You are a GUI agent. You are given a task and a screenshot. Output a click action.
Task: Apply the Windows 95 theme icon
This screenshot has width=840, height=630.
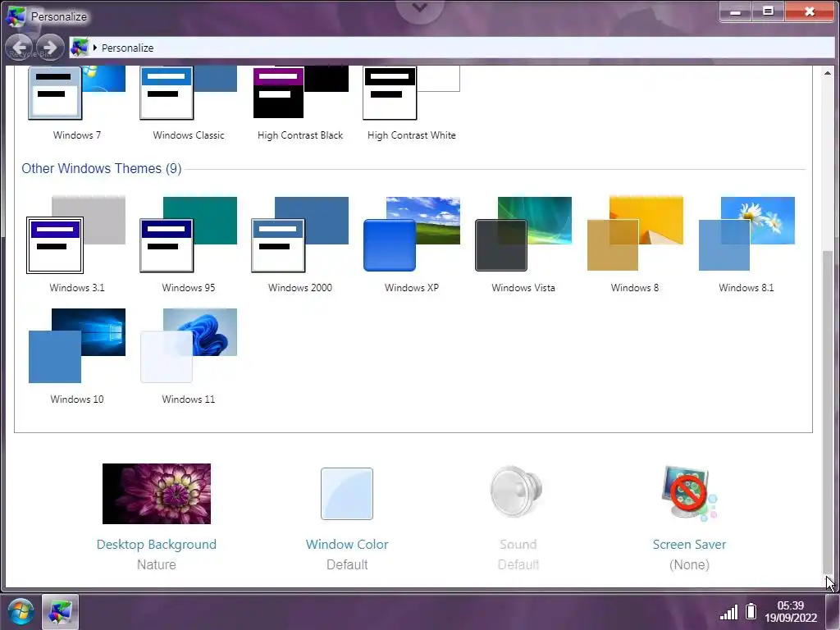188,235
